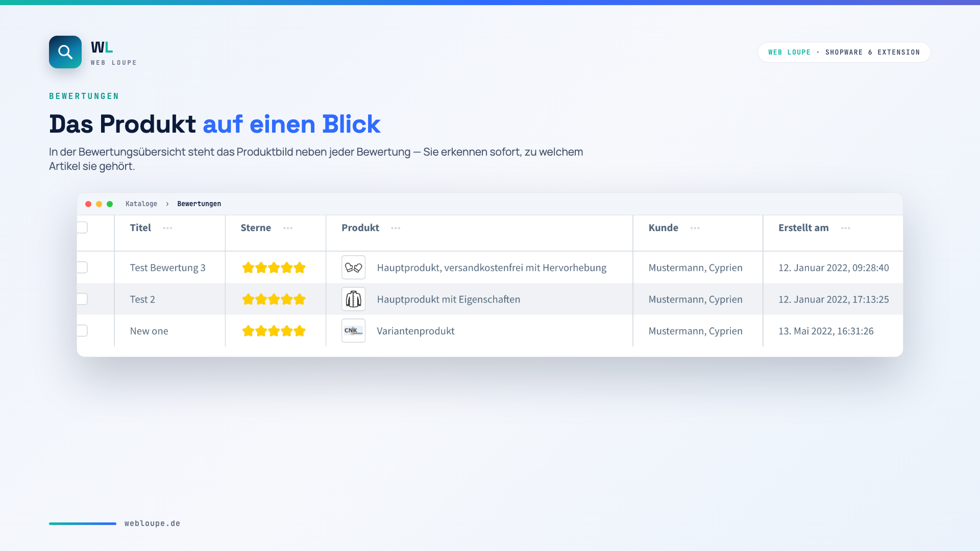Sort by the Sterne column header

point(256,228)
